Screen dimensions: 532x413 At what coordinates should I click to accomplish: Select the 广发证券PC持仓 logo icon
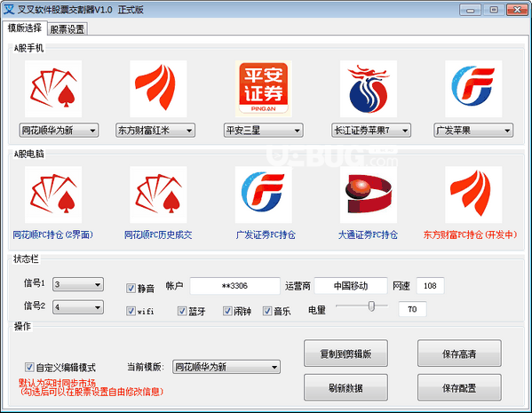point(263,195)
